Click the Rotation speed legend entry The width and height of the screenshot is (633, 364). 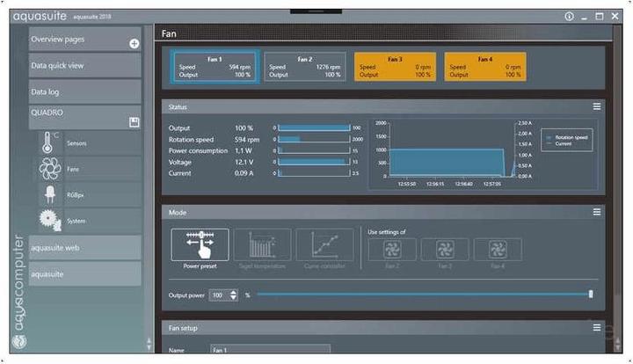pyautogui.click(x=567, y=137)
